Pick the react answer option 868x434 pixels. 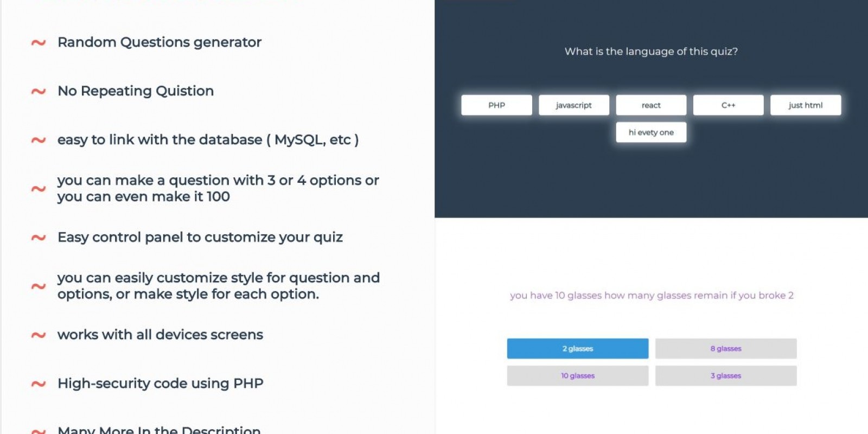coord(651,105)
